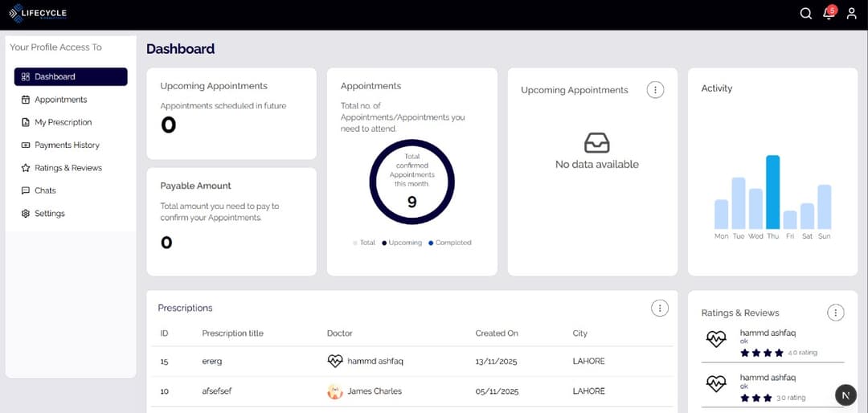Click the Created On column header
The height and width of the screenshot is (413, 868).
pyautogui.click(x=497, y=333)
